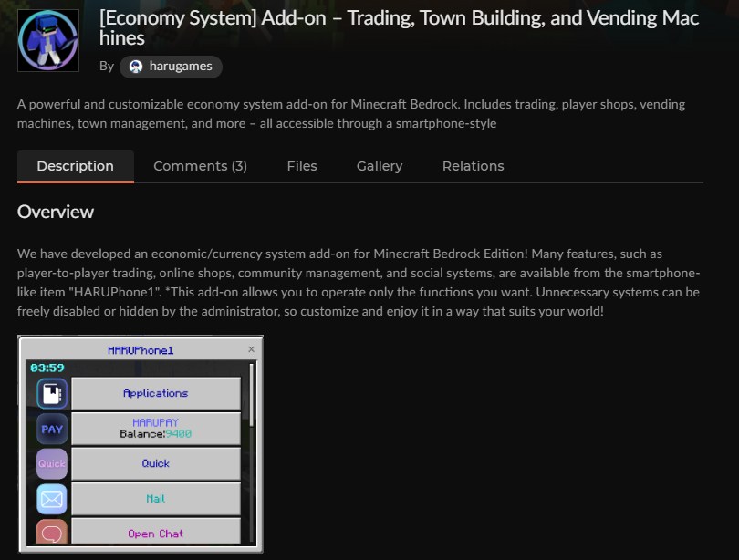
Task: Close the HARUPhone1 window with X
Action: point(251,349)
